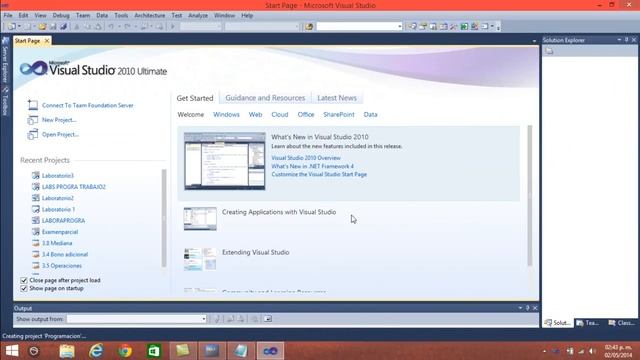Click the Windows Start button
The width and height of the screenshot is (640, 360).
tap(12, 351)
